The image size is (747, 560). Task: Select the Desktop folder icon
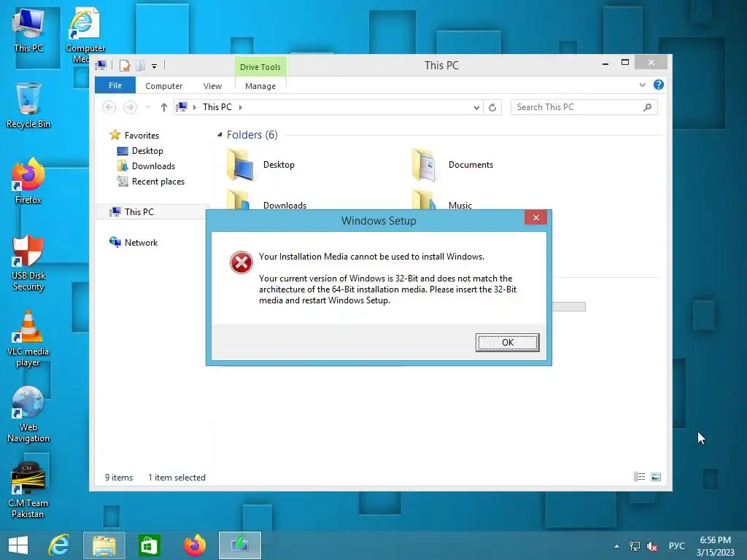click(241, 164)
